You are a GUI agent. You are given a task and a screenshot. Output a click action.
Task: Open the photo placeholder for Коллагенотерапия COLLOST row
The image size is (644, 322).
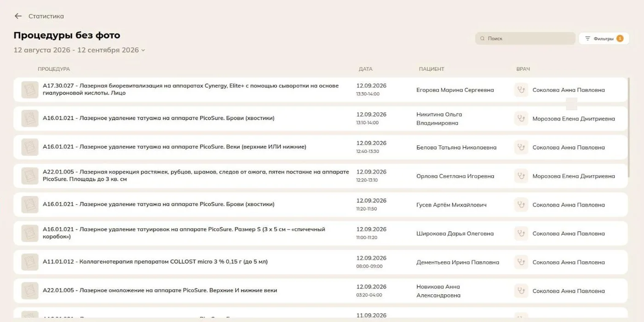pos(30,262)
